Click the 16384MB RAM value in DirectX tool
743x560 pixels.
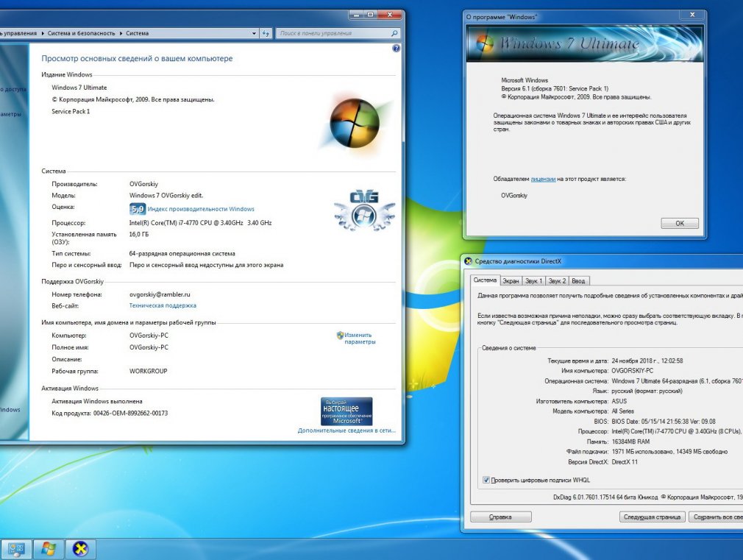pyautogui.click(x=630, y=442)
